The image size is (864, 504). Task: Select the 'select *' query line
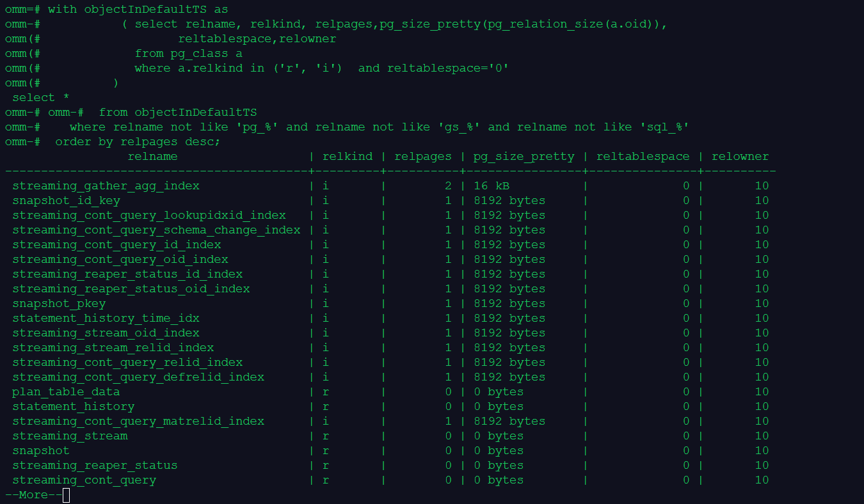[x=41, y=97]
